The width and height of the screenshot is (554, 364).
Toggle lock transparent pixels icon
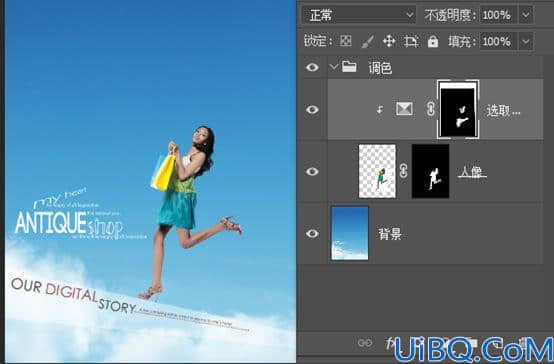346,41
